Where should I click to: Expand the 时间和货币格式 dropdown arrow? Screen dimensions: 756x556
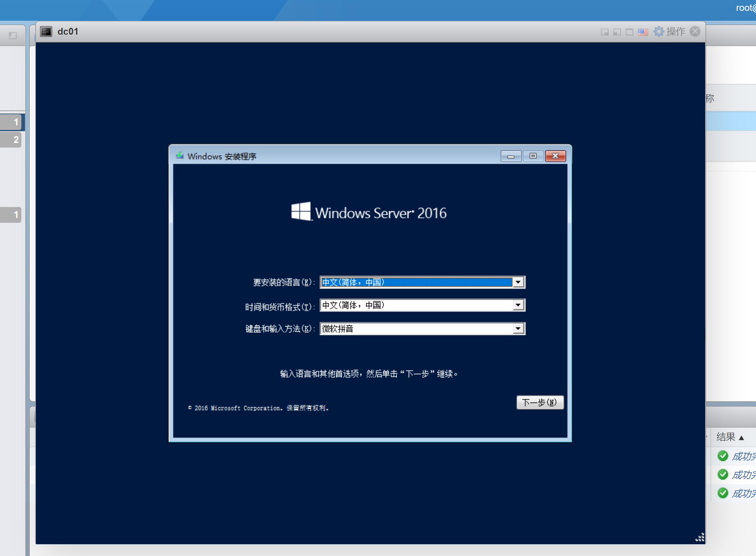click(518, 305)
